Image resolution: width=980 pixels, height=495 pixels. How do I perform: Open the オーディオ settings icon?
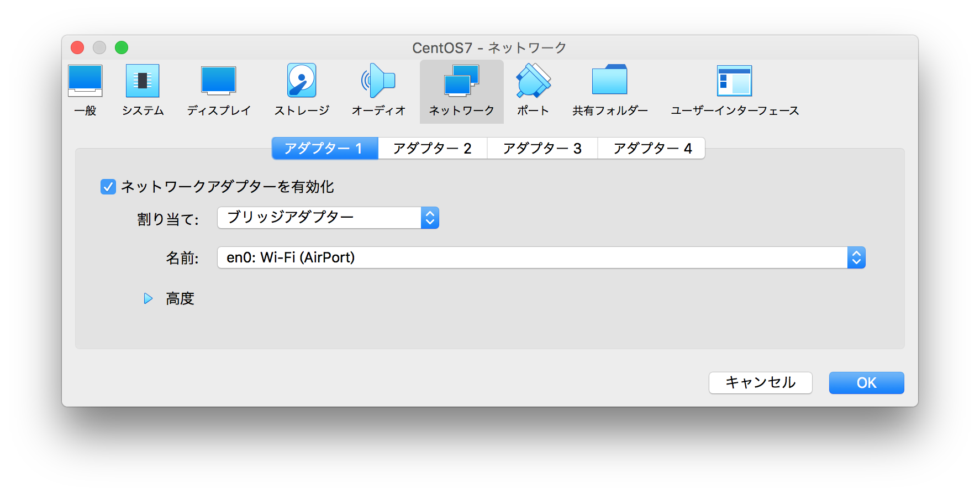click(x=378, y=91)
